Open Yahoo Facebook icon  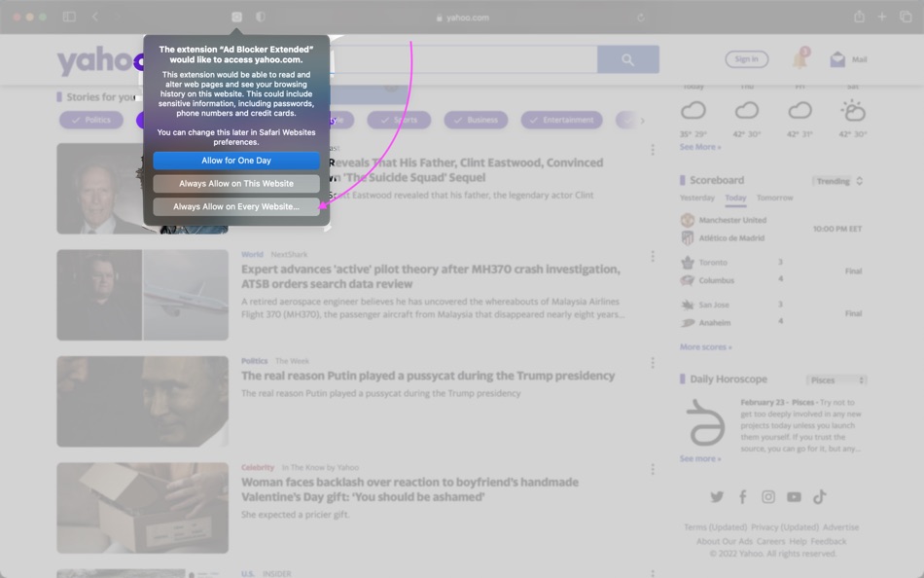click(x=742, y=496)
